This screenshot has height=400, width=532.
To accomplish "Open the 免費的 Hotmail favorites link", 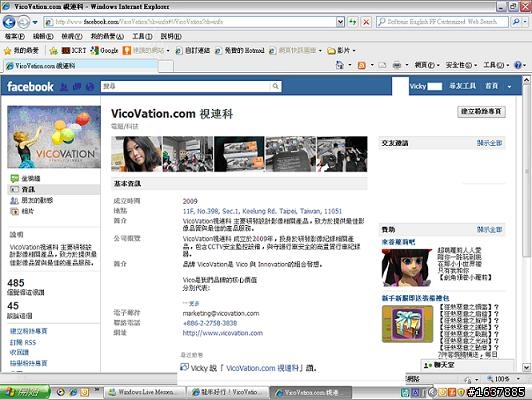I will pos(240,51).
